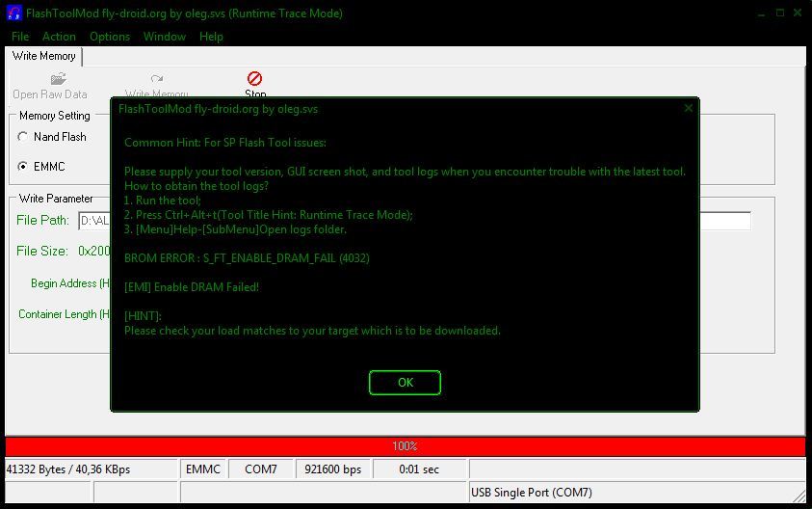
Task: Open the Window menu
Action: tap(165, 37)
